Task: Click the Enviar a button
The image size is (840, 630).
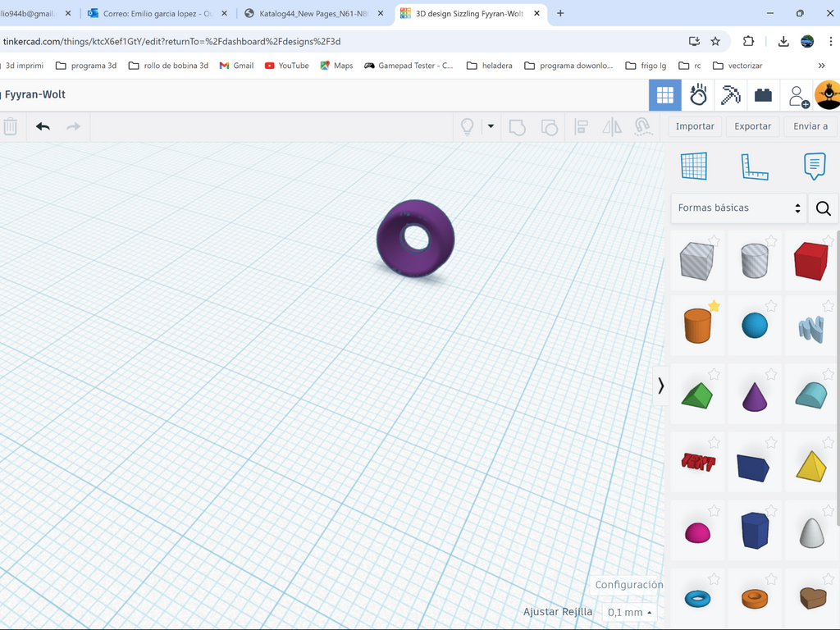Action: [x=810, y=126]
